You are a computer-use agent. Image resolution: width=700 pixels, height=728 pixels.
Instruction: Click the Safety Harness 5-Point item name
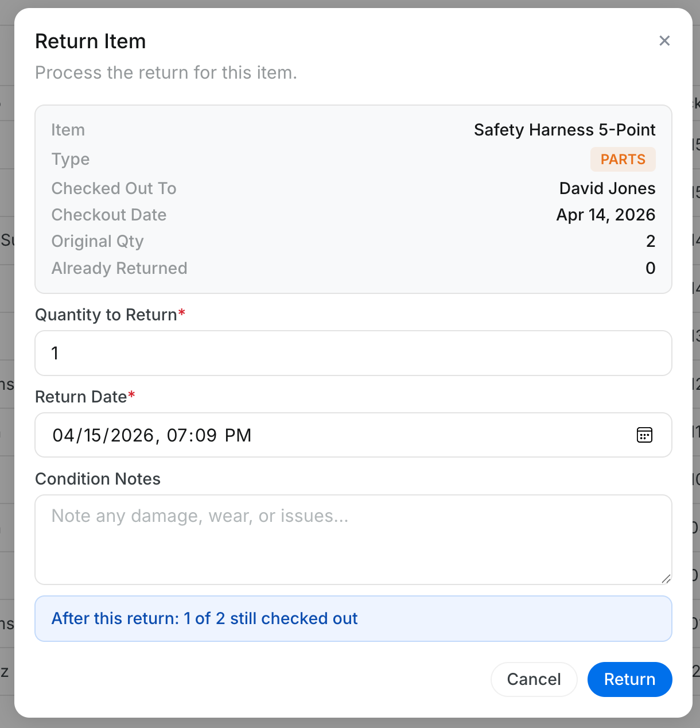click(x=565, y=130)
